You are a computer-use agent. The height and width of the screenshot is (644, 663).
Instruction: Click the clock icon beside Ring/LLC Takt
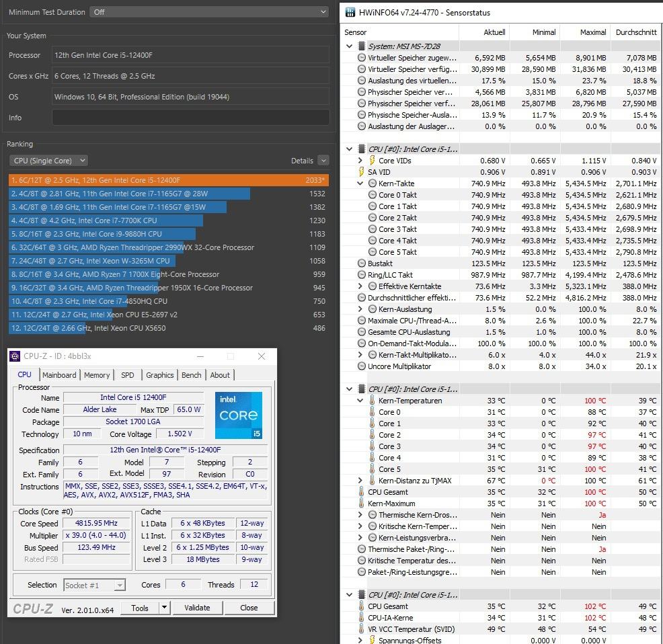[362, 274]
